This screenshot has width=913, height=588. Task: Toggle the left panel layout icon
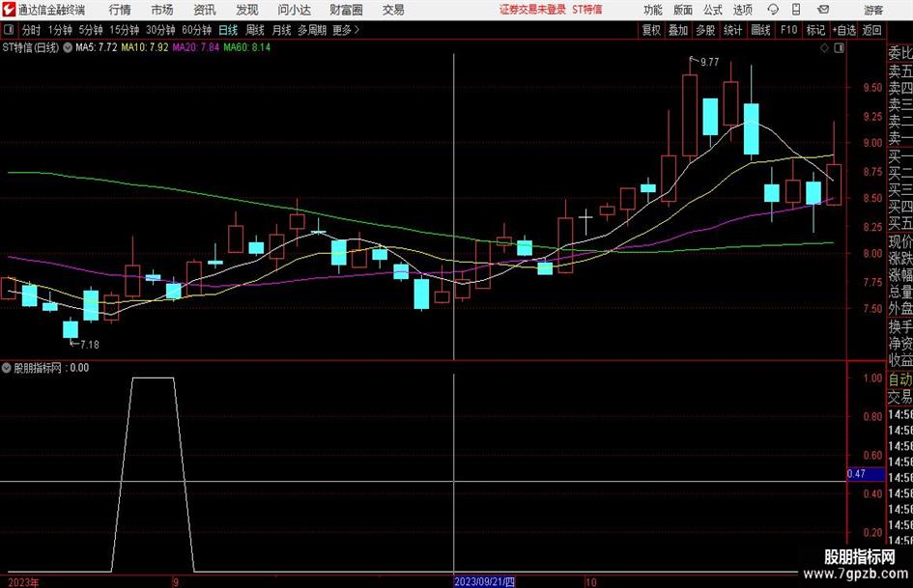(x=9, y=30)
